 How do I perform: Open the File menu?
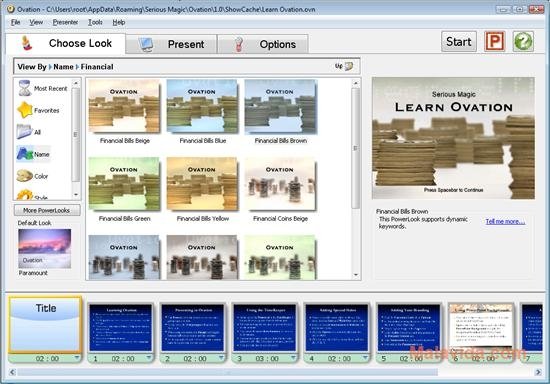[x=15, y=22]
